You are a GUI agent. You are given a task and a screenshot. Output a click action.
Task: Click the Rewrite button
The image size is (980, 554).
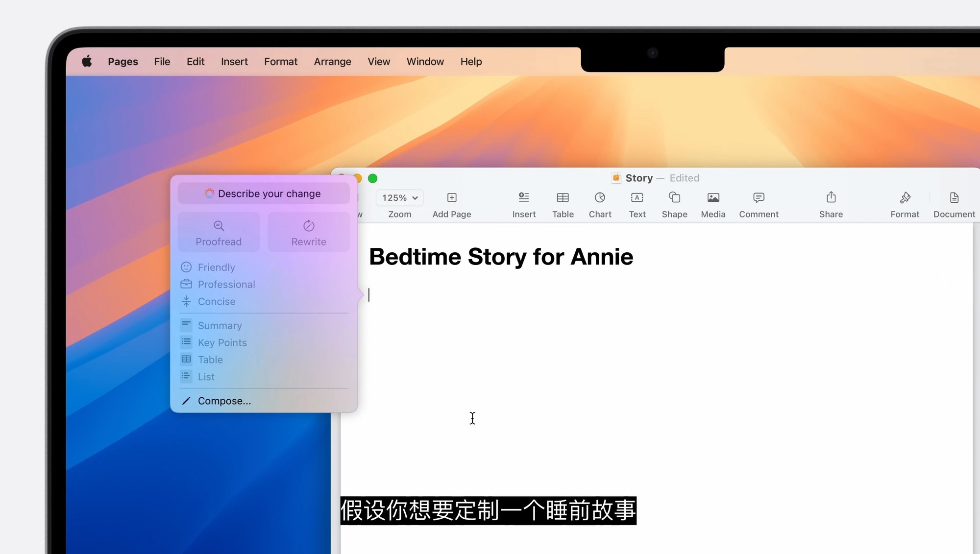309,233
